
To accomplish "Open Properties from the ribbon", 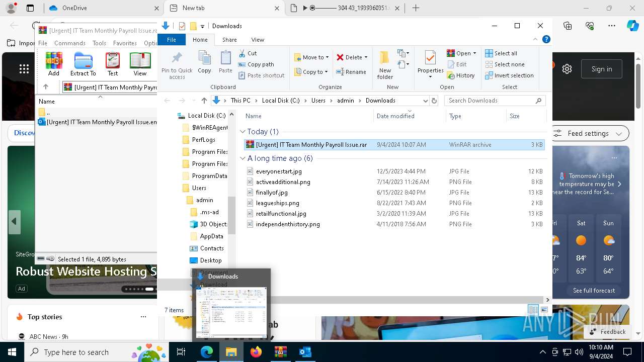I will click(x=430, y=65).
